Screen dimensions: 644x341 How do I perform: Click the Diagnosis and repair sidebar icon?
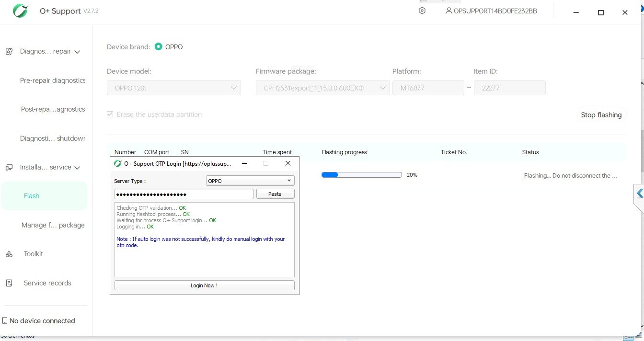point(9,51)
